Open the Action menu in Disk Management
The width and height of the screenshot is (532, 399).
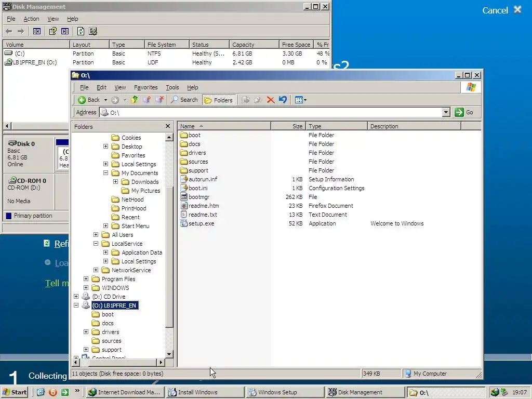click(31, 19)
